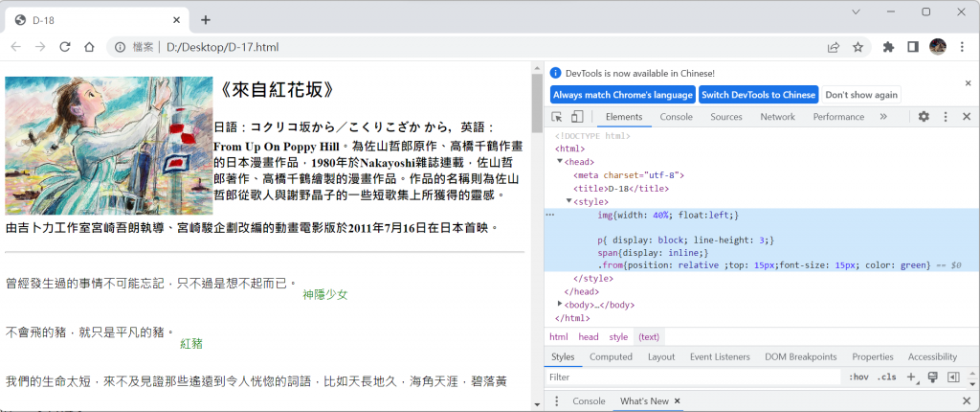Open a new browser tab

click(x=206, y=20)
